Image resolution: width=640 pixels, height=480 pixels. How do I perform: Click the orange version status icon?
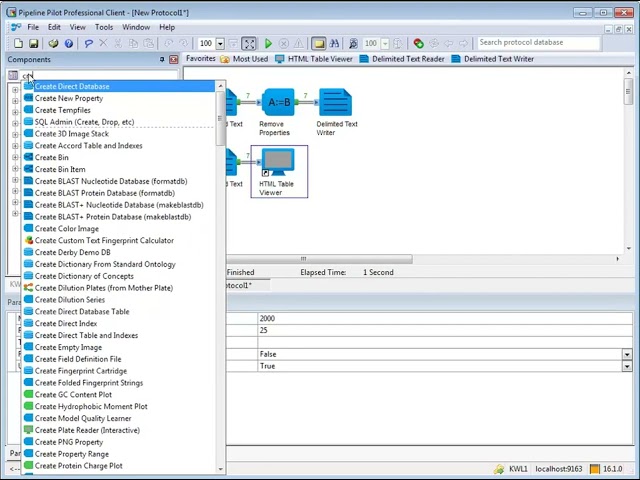point(595,469)
